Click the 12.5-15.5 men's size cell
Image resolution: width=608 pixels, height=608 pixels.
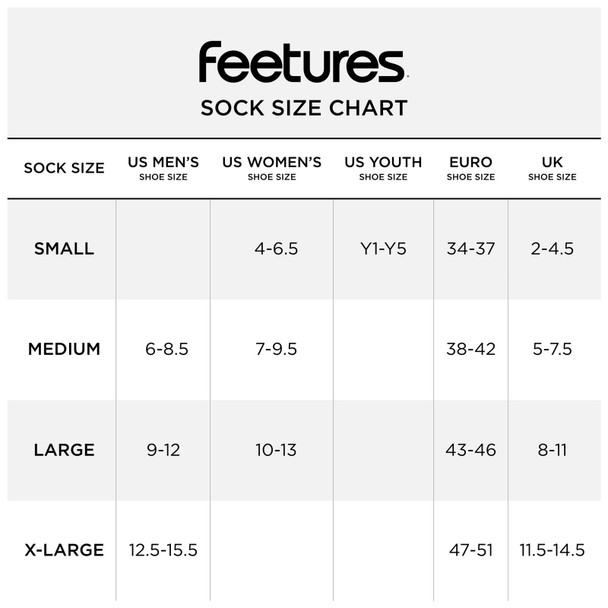click(163, 550)
